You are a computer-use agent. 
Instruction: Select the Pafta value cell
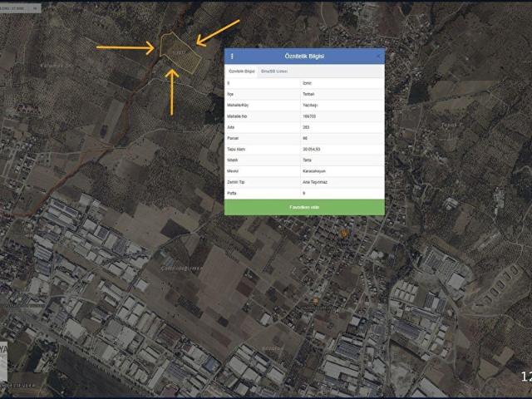(x=342, y=193)
